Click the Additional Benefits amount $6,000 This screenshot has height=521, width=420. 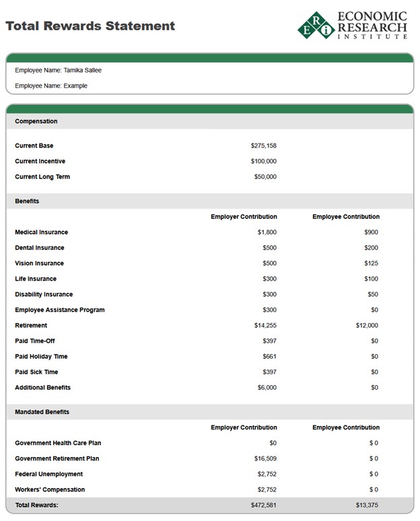tap(265, 388)
